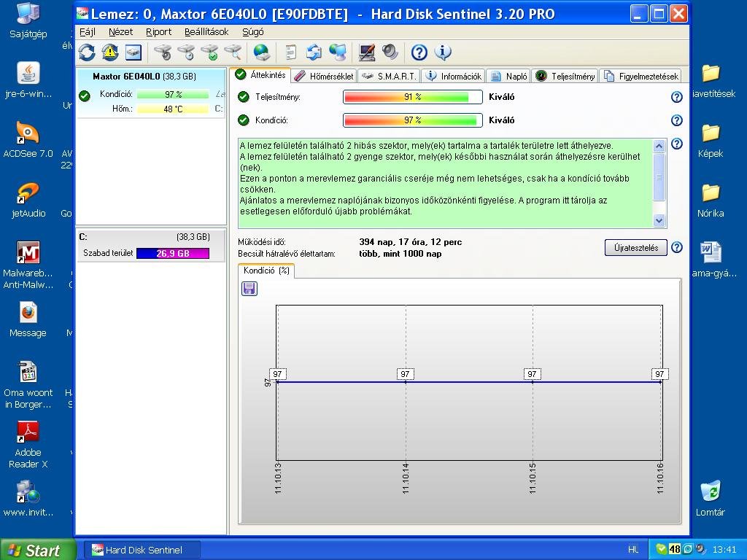Image resolution: width=747 pixels, height=560 pixels.
Task: Open the Lomtár recycle bin desktop icon
Action: 711,499
